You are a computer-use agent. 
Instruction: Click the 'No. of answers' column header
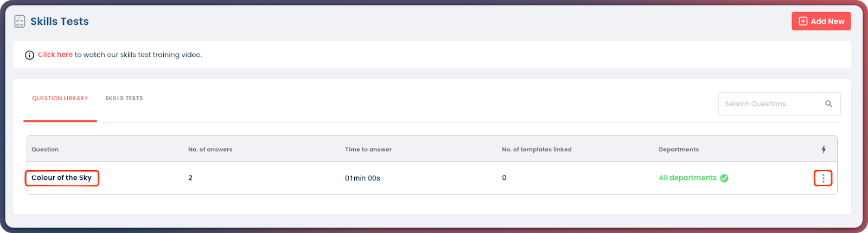210,150
